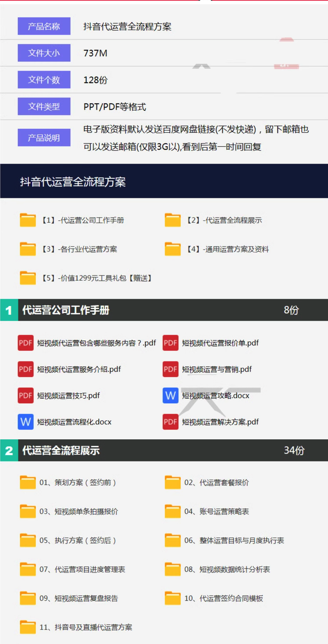Click the PDF icon for 短视频运营与营销.pdf
328x644 pixels.
(x=170, y=369)
